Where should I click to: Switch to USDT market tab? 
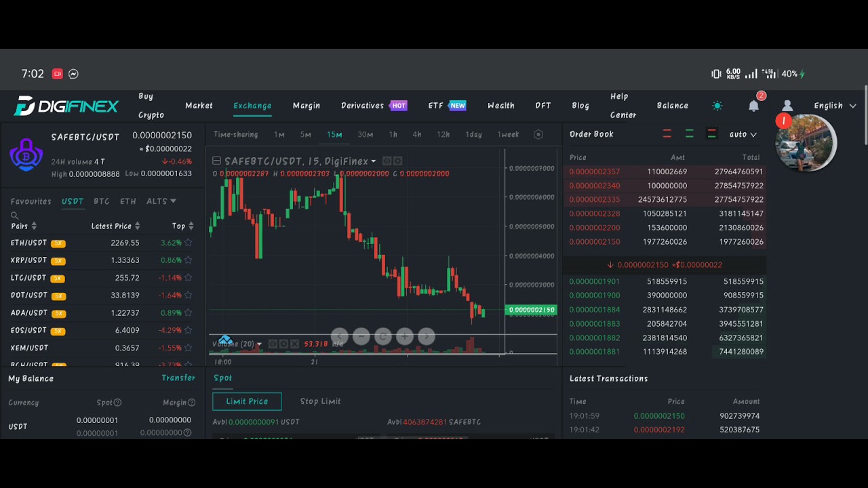pyautogui.click(x=73, y=201)
